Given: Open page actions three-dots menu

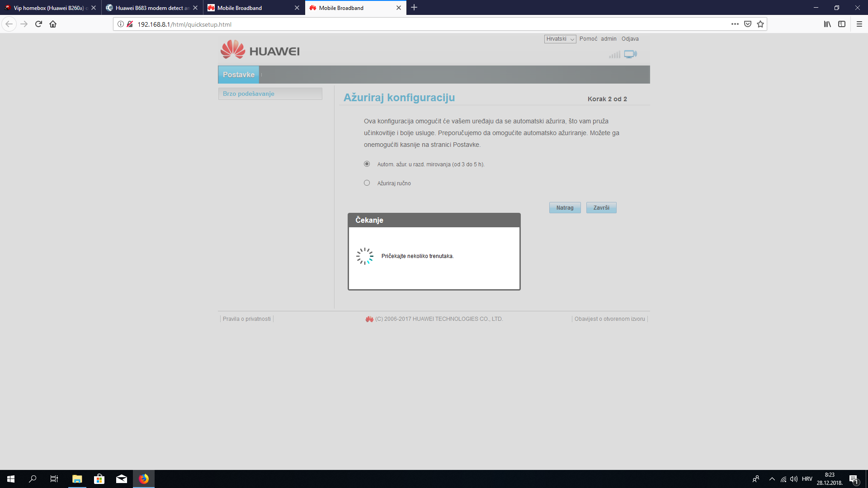Looking at the screenshot, I should click(x=735, y=24).
